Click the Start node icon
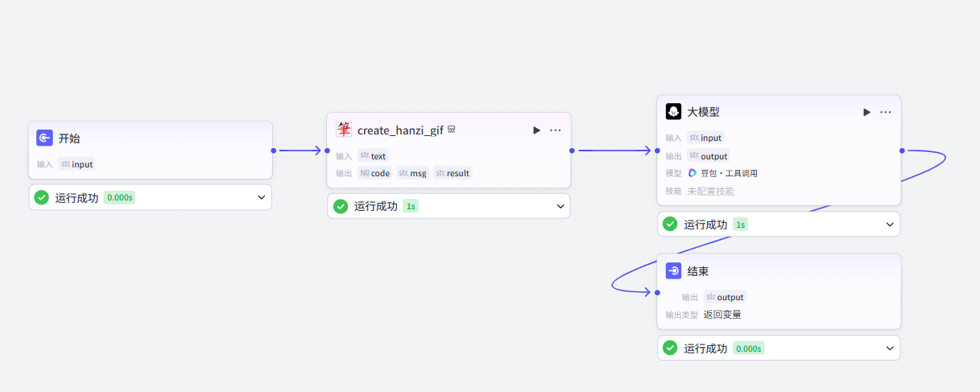Screen dimensions: 980x392 tap(45, 138)
